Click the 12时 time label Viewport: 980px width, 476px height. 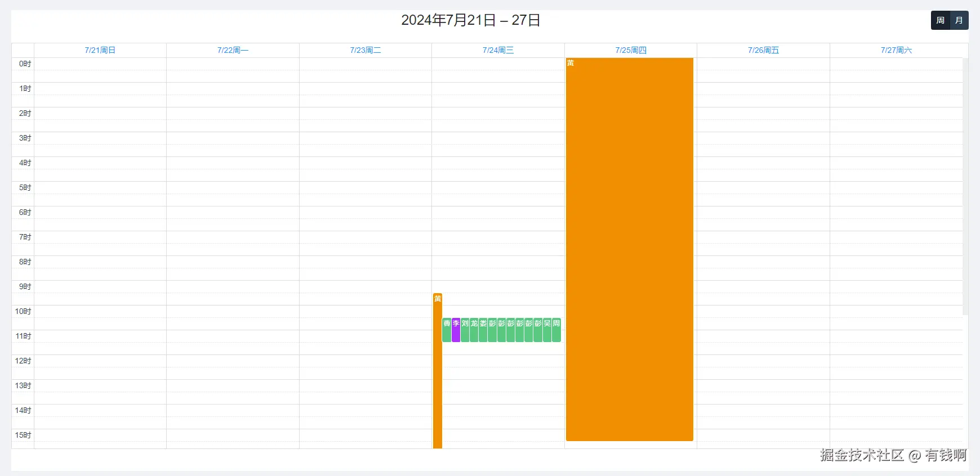23,361
